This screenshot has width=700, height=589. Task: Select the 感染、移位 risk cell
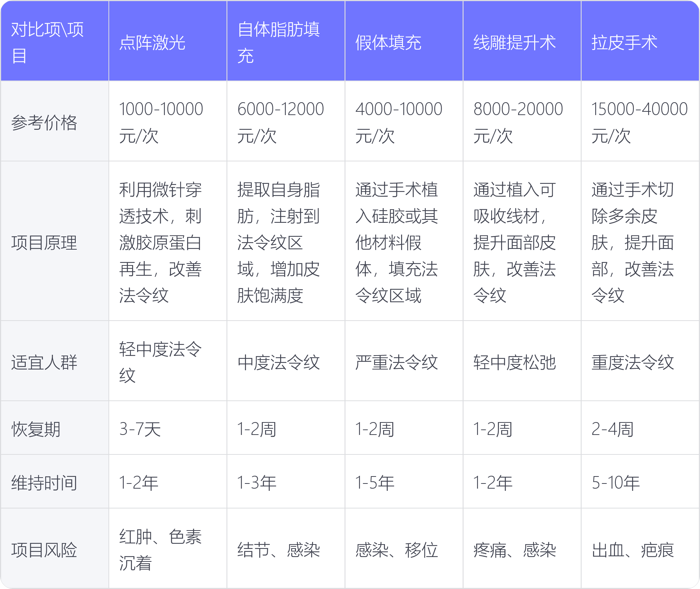tap(404, 548)
